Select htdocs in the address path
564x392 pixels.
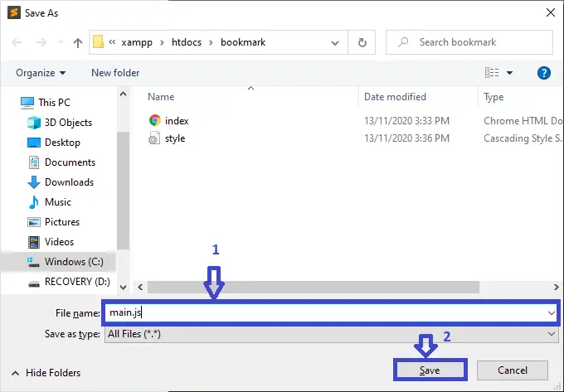(187, 42)
